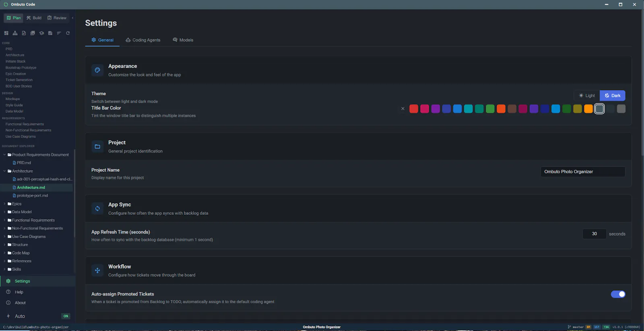Viewport: 644px width, 331px height.
Task: Expand the Data Model folder
Action: click(4, 212)
